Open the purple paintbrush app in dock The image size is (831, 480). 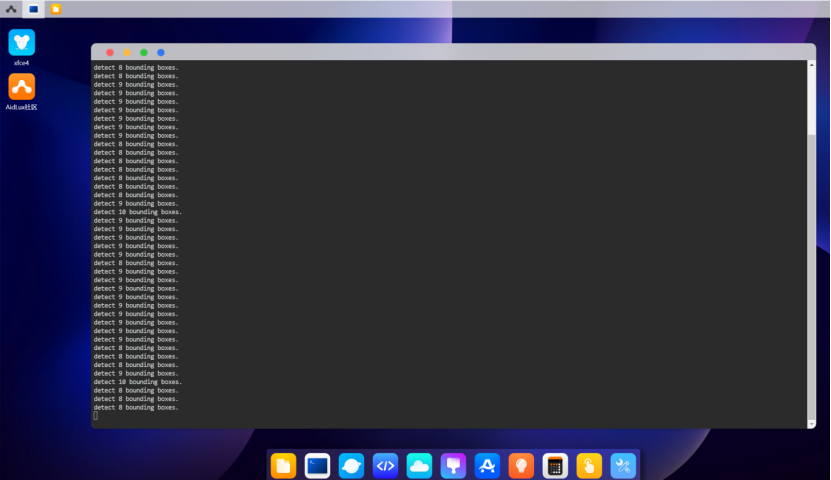point(453,466)
